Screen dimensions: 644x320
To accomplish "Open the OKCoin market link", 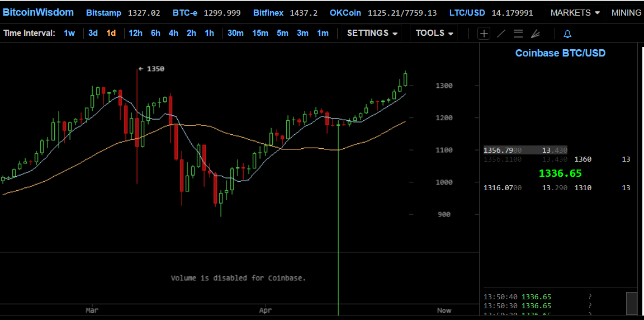I will tap(345, 13).
